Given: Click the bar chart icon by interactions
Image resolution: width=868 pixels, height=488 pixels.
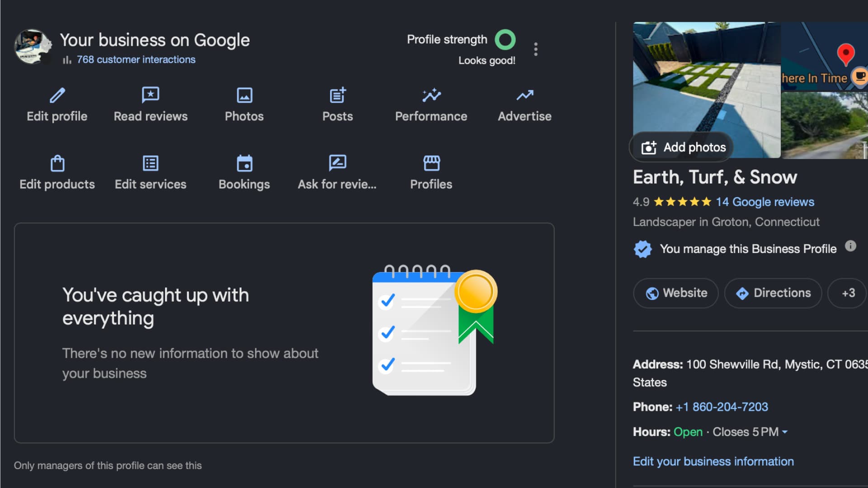Looking at the screenshot, I should click(67, 60).
